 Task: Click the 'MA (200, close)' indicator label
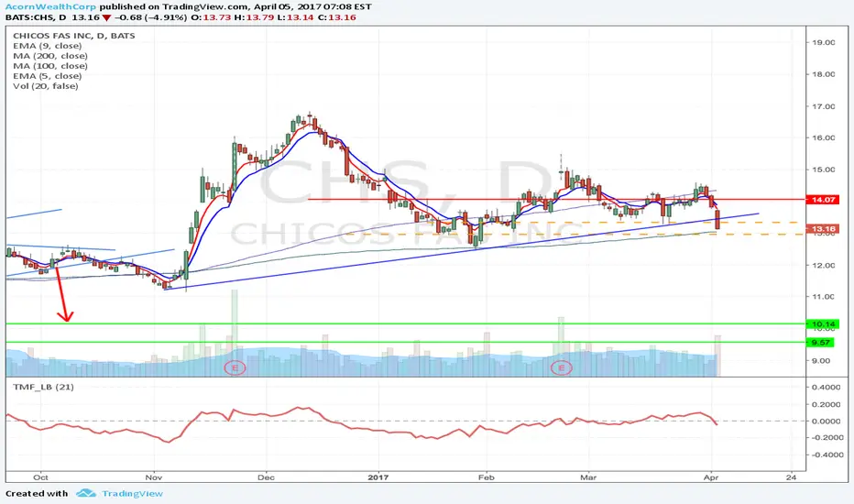(50, 56)
